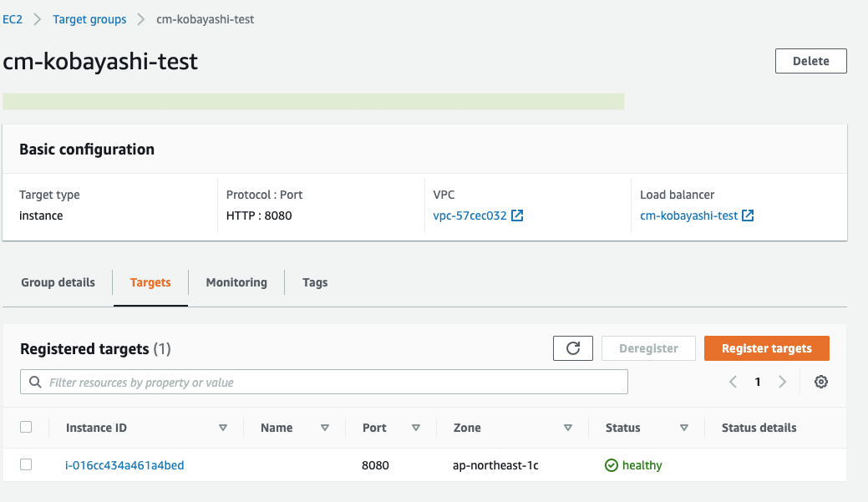Click the previous page arrow
This screenshot has height=502, width=868.
pyautogui.click(x=733, y=382)
